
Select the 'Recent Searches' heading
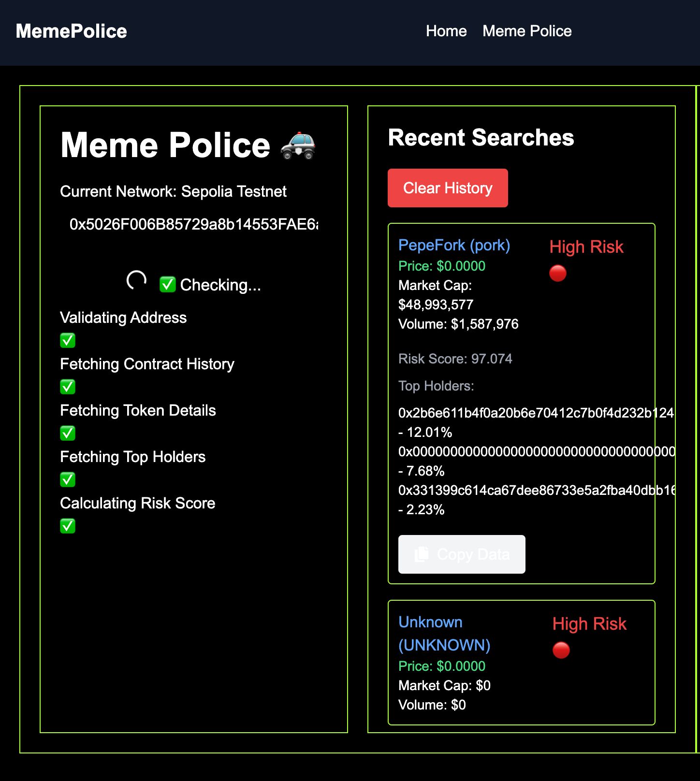point(481,137)
